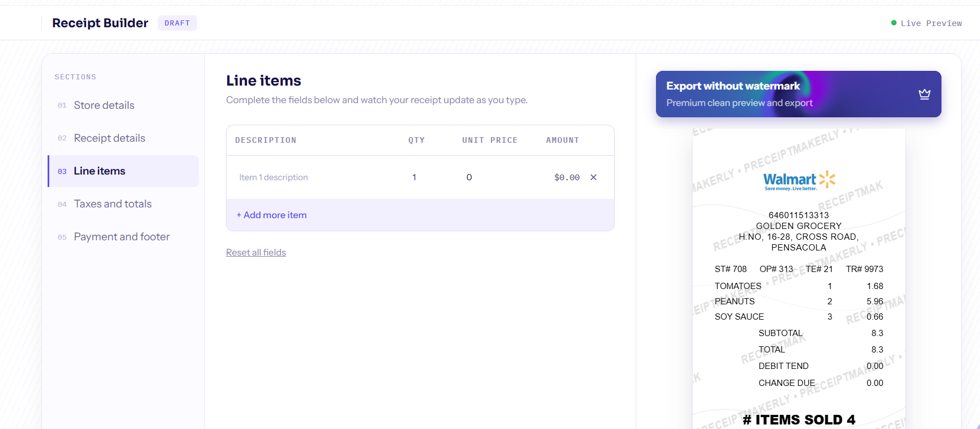Reset all fields link

(x=256, y=253)
